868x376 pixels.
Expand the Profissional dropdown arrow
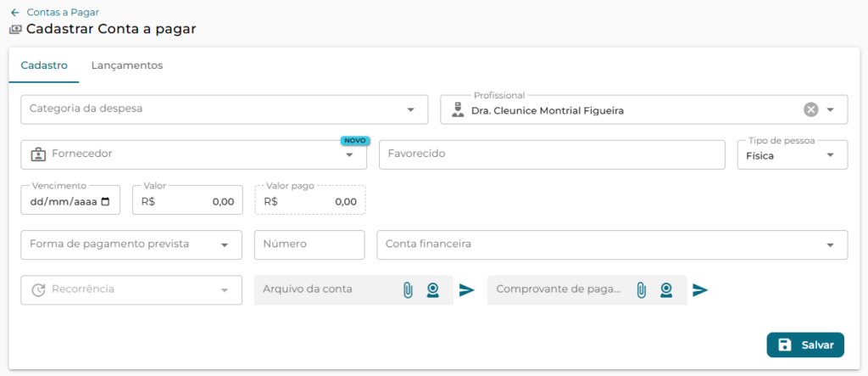tap(831, 109)
